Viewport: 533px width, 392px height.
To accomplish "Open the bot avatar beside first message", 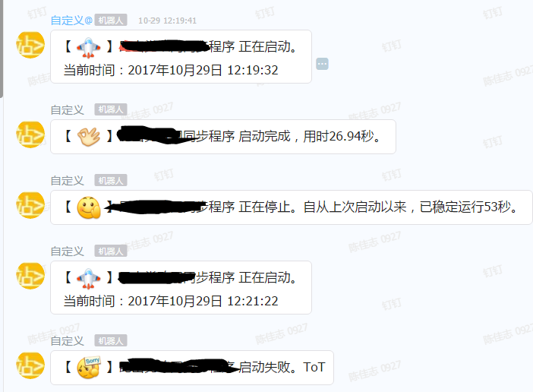I will [30, 45].
